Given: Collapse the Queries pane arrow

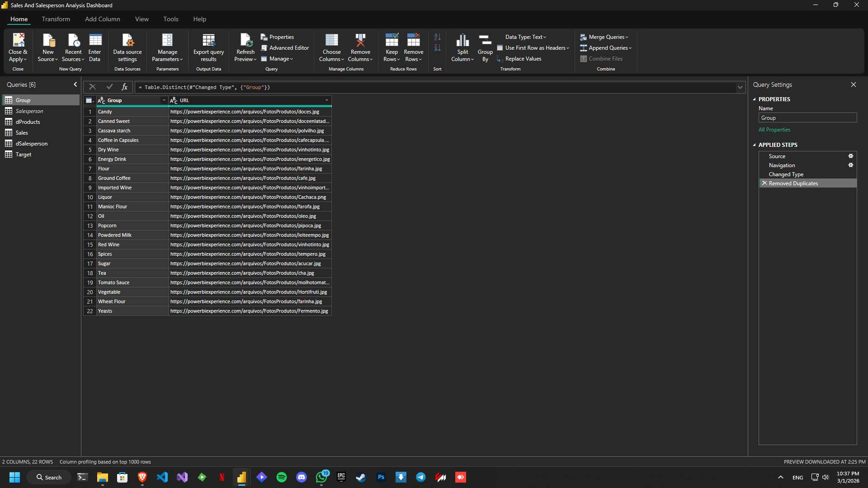Looking at the screenshot, I should [75, 84].
